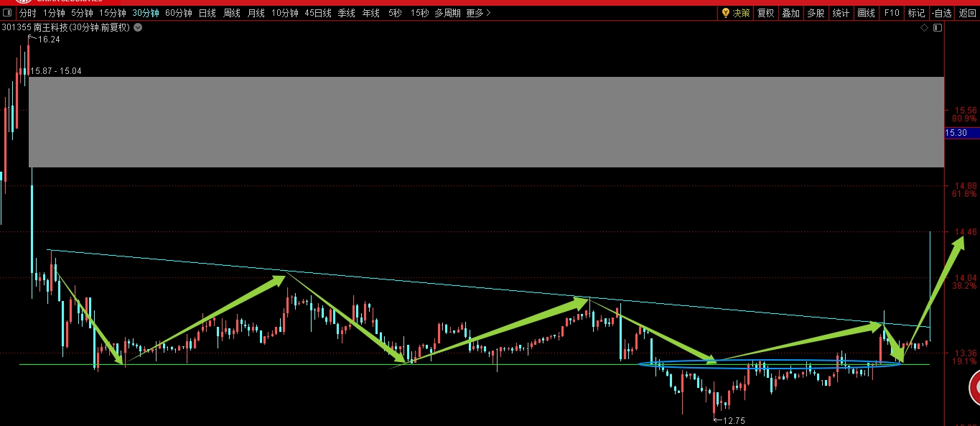Select the 5分钟 period tab
This screenshot has height=426, width=980.
click(x=82, y=13)
